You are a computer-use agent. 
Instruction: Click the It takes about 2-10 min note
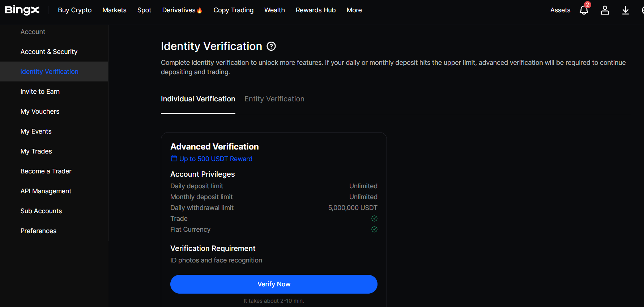click(x=274, y=301)
